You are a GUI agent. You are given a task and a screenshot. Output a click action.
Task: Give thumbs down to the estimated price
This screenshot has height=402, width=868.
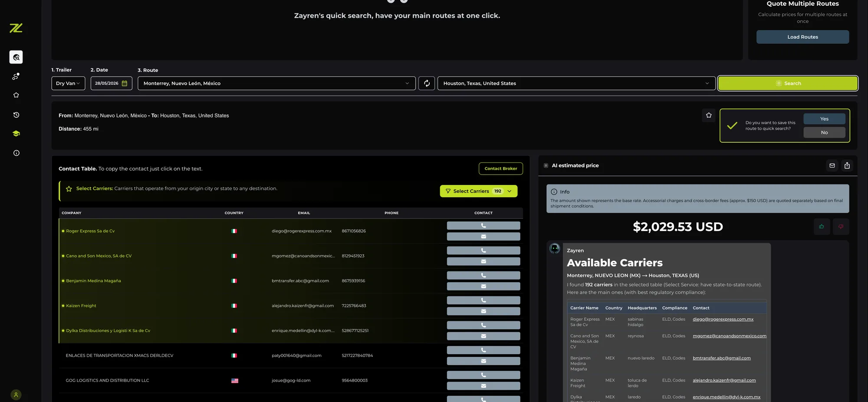841,227
